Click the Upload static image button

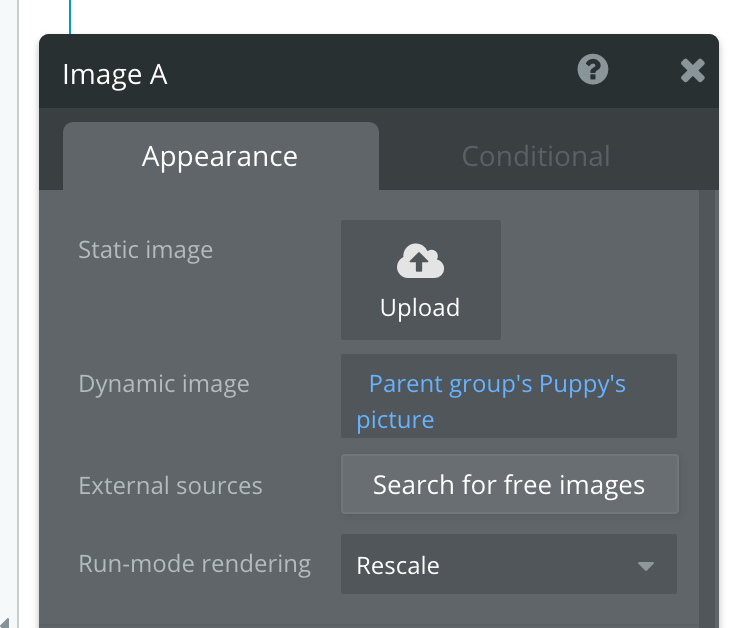click(x=420, y=281)
